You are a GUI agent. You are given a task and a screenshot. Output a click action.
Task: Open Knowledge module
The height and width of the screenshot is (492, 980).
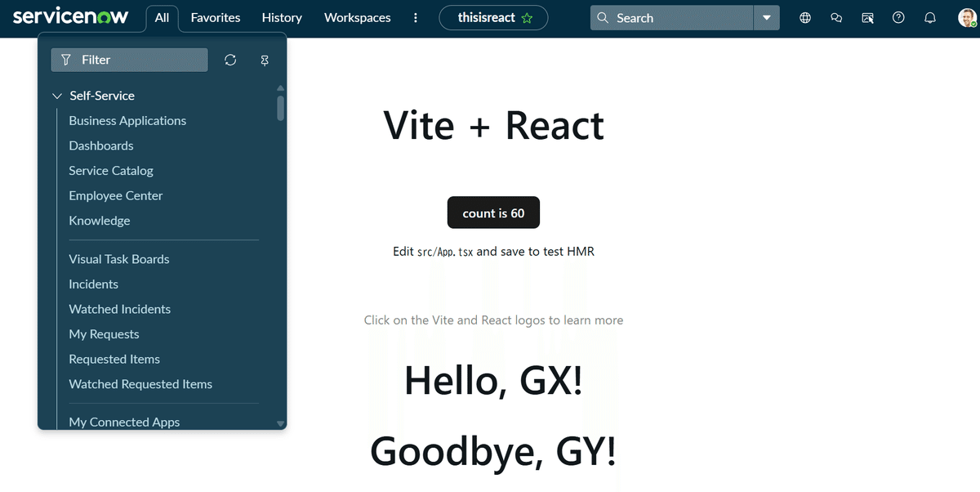click(100, 221)
